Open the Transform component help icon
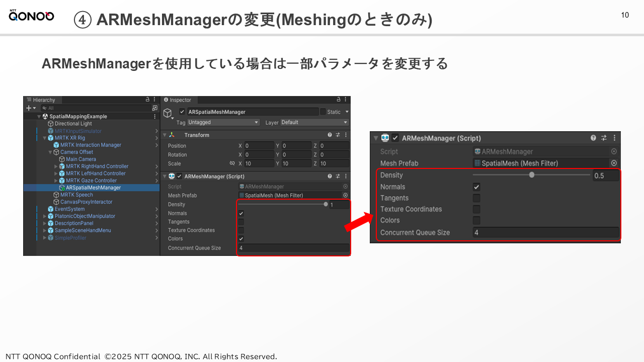 point(330,135)
